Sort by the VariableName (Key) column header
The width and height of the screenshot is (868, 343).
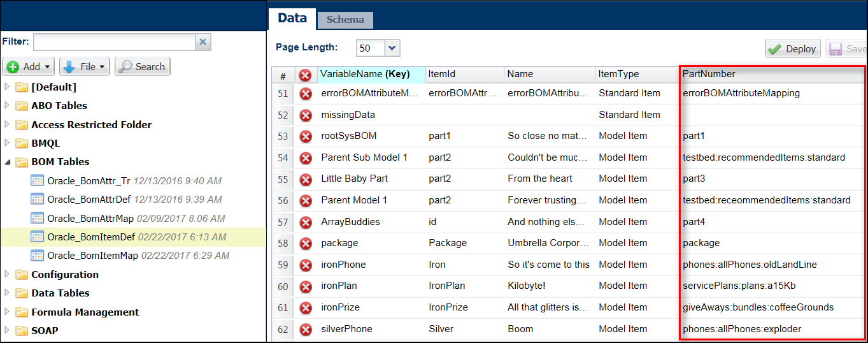[x=371, y=74]
